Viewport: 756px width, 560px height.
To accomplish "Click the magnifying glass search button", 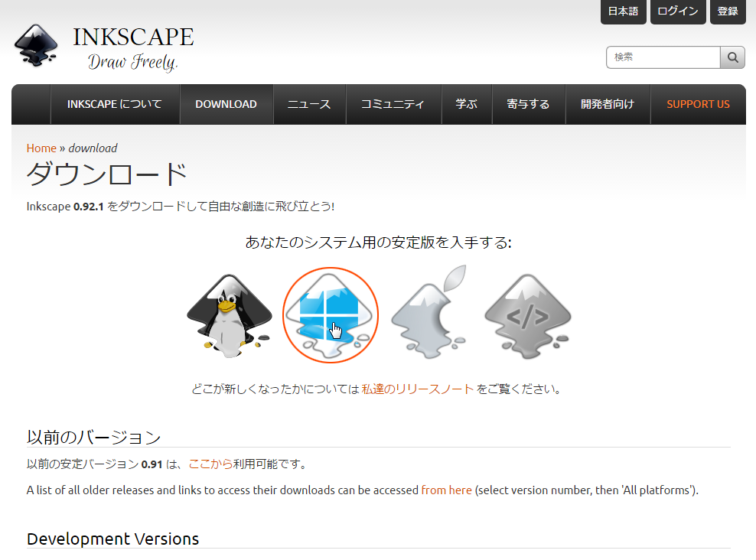I will 732,57.
